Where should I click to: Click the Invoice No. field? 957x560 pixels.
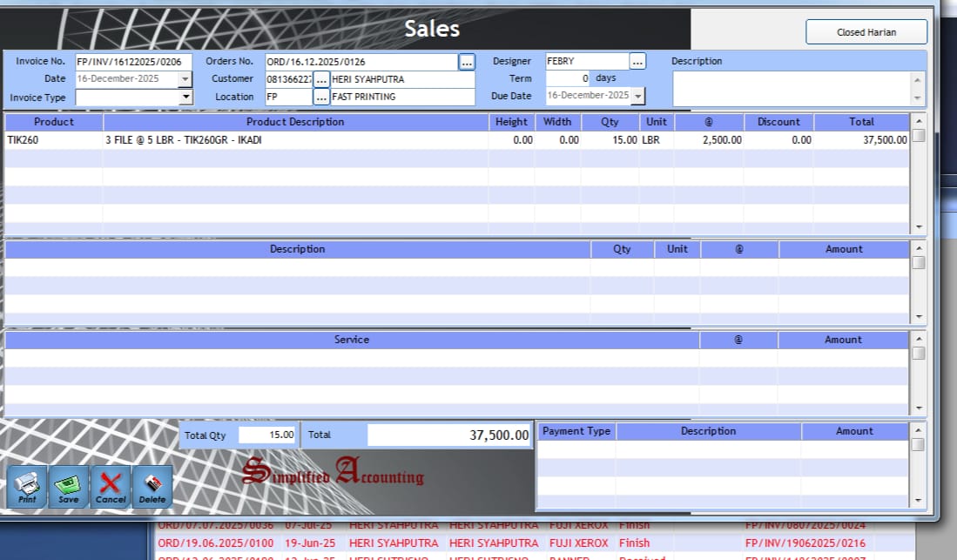[132, 62]
